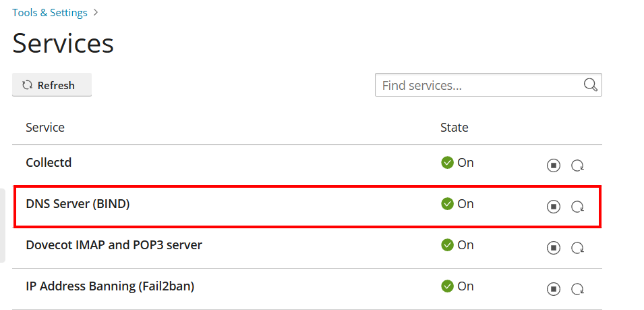Select the DNS Server (BIND) row name
The image size is (644, 310).
coord(78,204)
